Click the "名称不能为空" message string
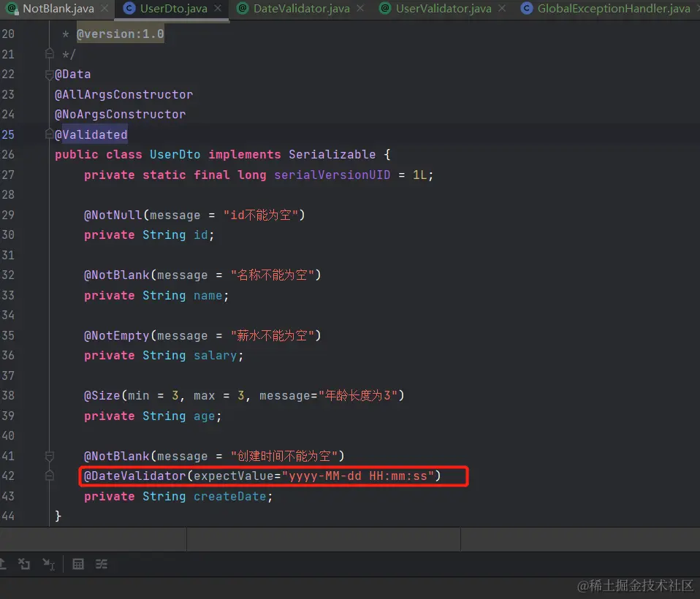 [x=272, y=275]
